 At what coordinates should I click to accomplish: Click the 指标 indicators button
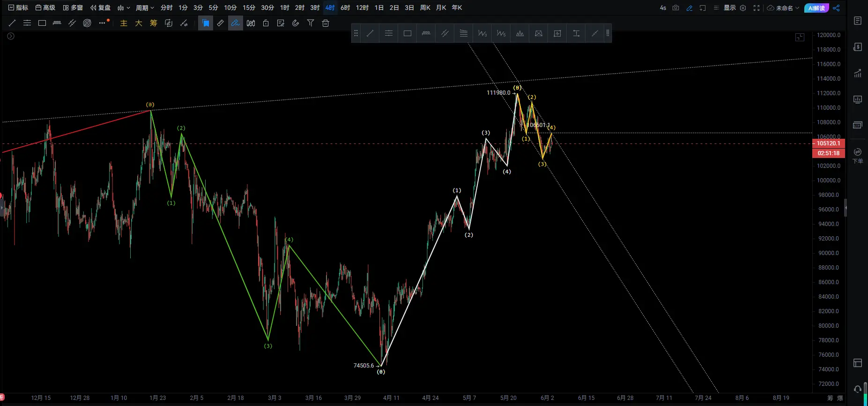[18, 8]
